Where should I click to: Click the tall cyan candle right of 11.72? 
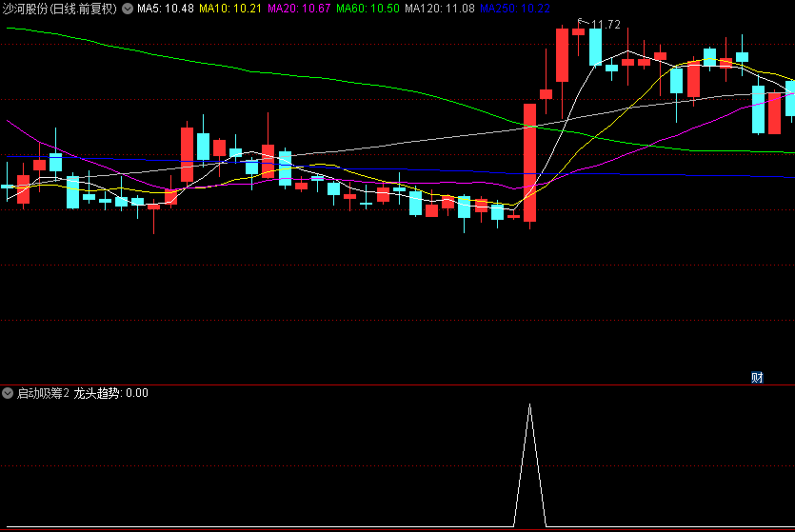[x=595, y=46]
